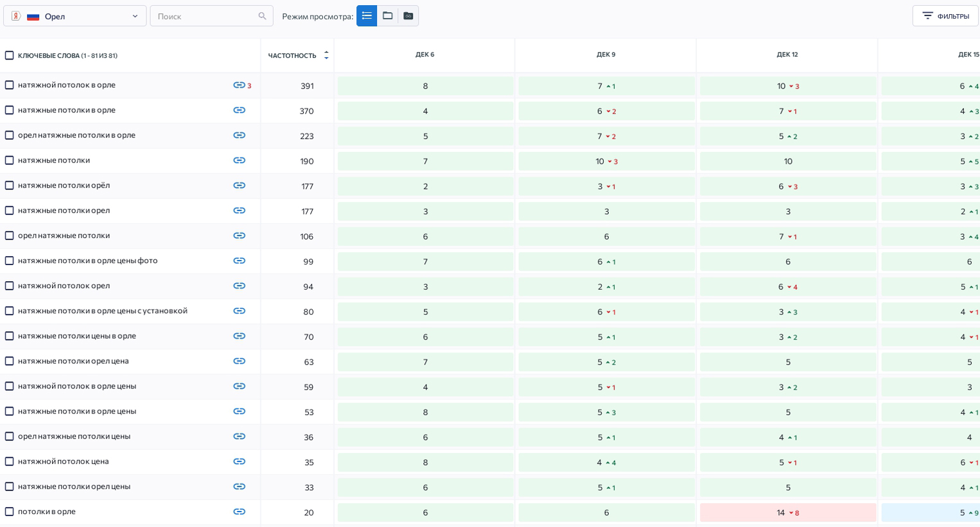Sort by Частотность arrows

tap(326, 55)
